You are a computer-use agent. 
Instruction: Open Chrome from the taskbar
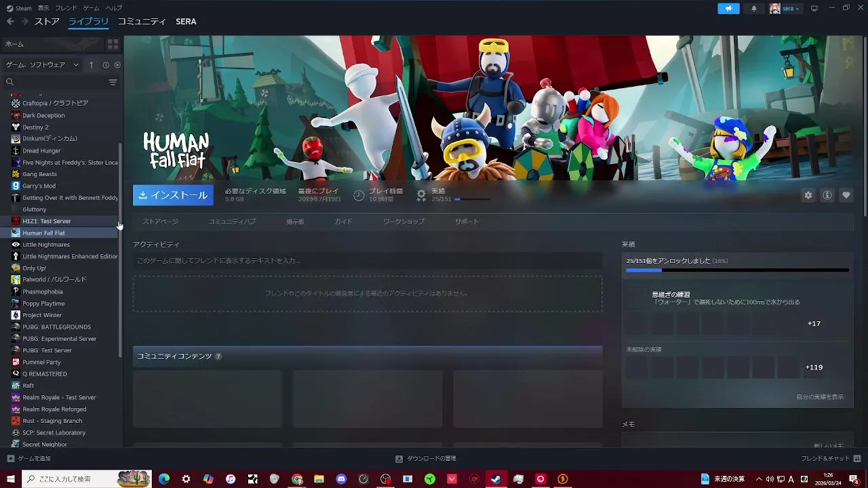(x=297, y=479)
